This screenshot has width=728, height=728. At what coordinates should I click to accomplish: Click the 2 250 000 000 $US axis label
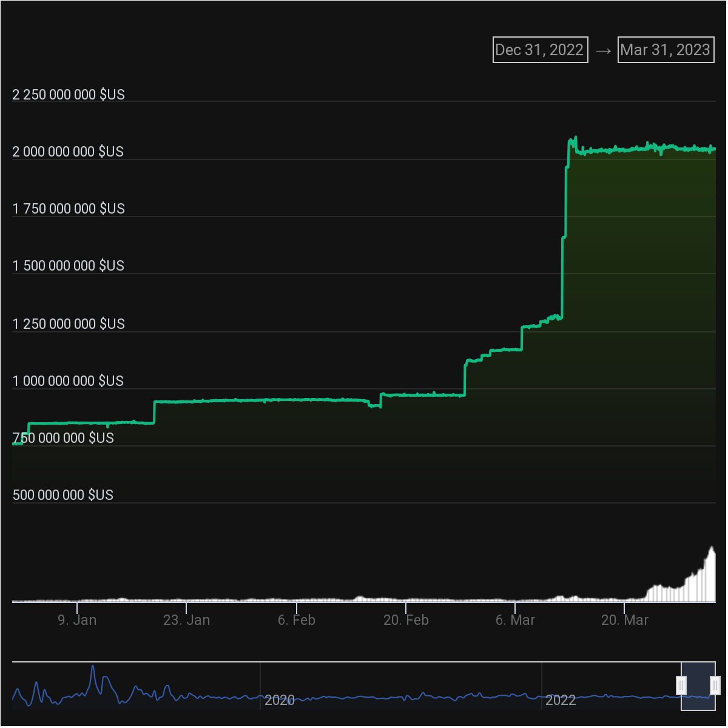click(x=69, y=95)
